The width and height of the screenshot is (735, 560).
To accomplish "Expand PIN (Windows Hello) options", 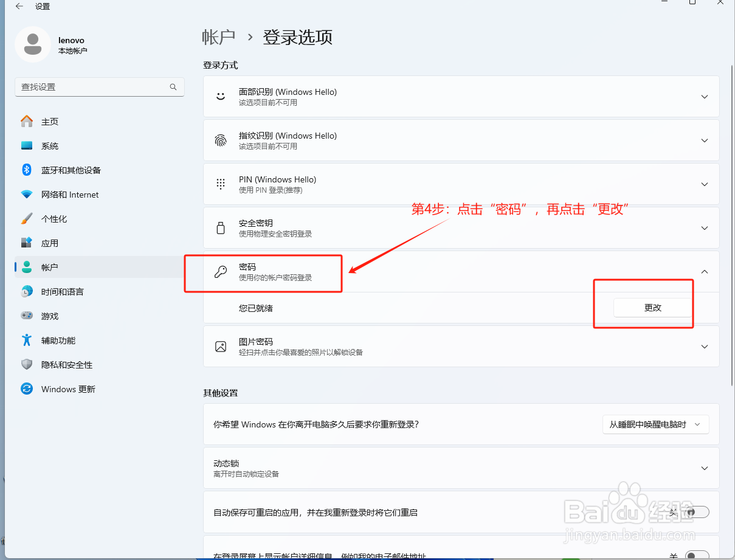I will pyautogui.click(x=704, y=184).
